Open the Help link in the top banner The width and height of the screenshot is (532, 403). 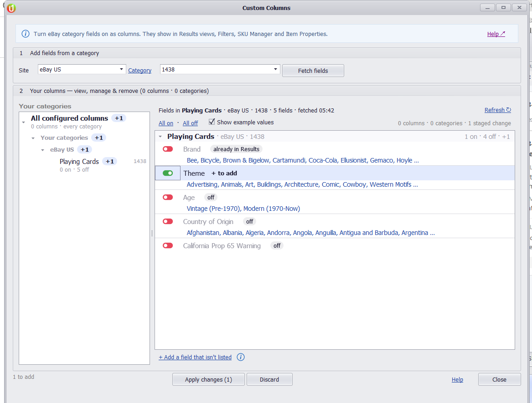(x=496, y=34)
